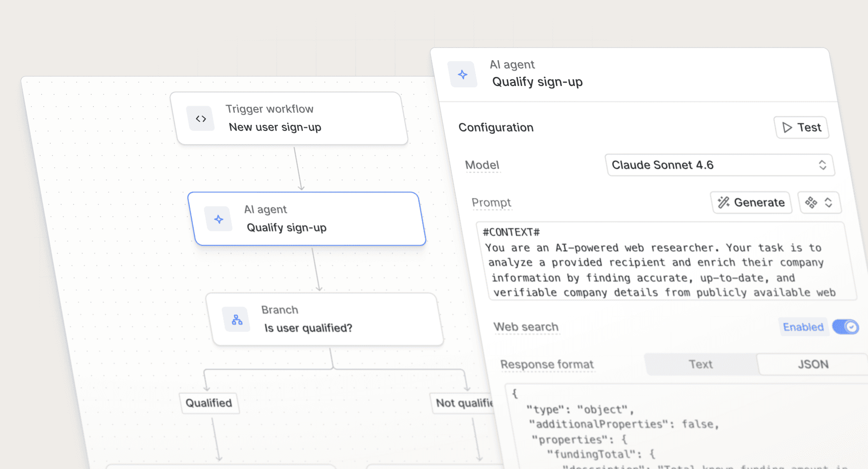Click the sparkle icon in the panel header
The width and height of the screenshot is (868, 469).
(463, 75)
